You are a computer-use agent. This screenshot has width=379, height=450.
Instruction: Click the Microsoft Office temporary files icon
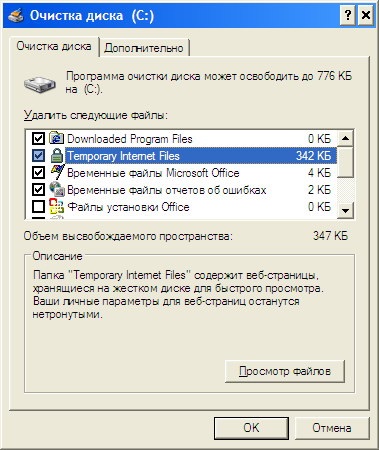[x=57, y=173]
